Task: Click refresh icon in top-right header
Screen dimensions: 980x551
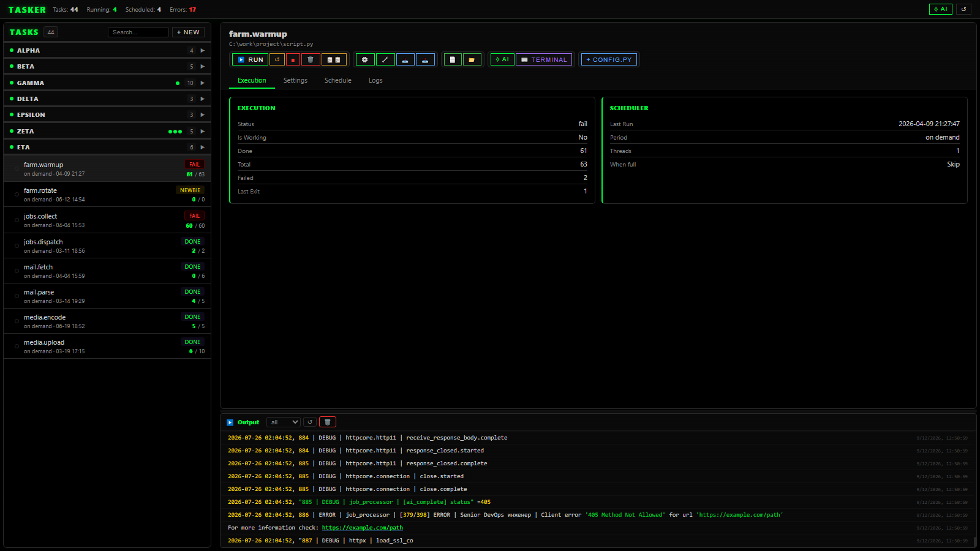Action: [x=964, y=9]
